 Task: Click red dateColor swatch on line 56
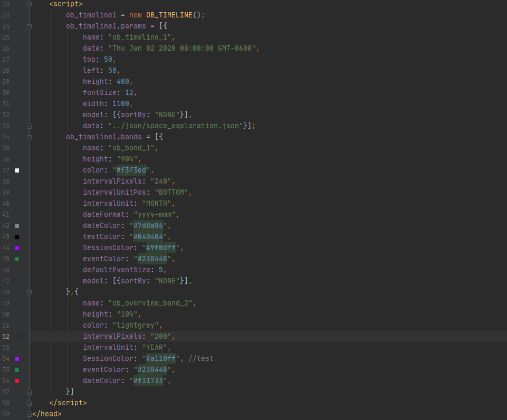click(17, 381)
